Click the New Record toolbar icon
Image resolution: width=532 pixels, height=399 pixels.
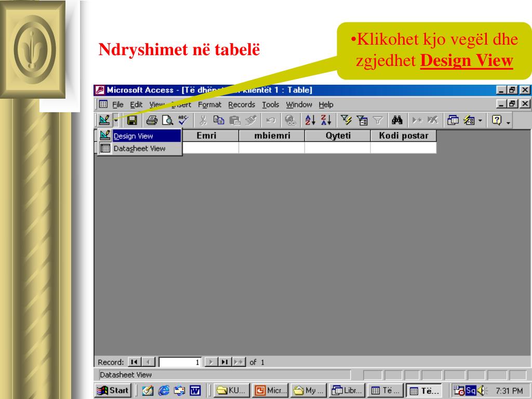tap(417, 120)
